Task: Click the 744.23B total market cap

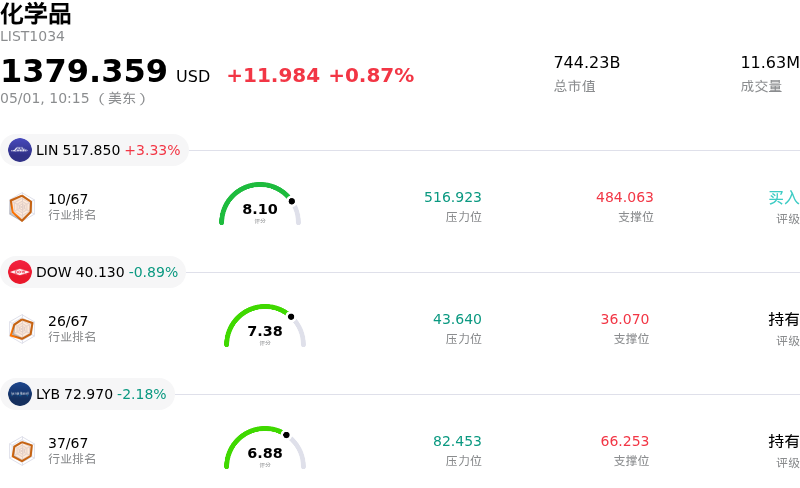Action: click(587, 62)
